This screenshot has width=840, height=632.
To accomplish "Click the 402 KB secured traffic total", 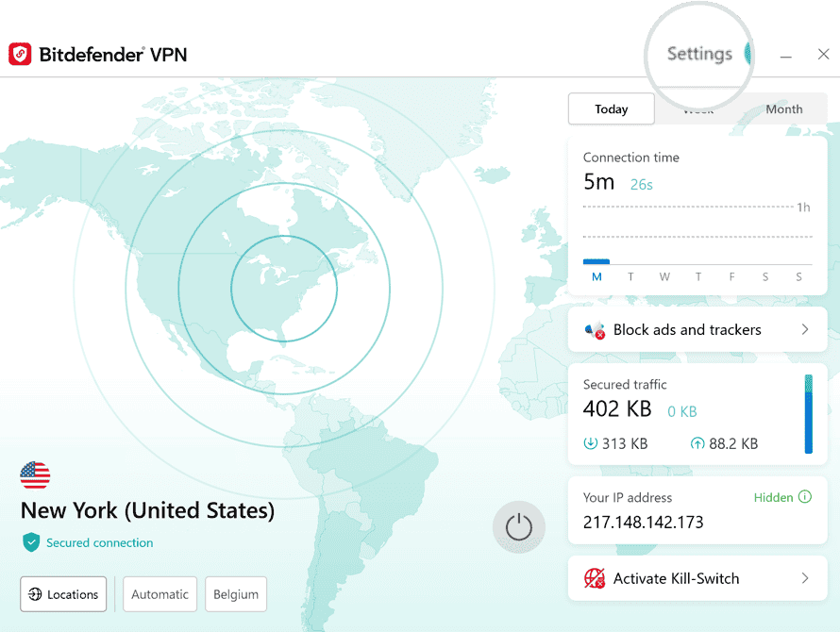I will (x=617, y=409).
